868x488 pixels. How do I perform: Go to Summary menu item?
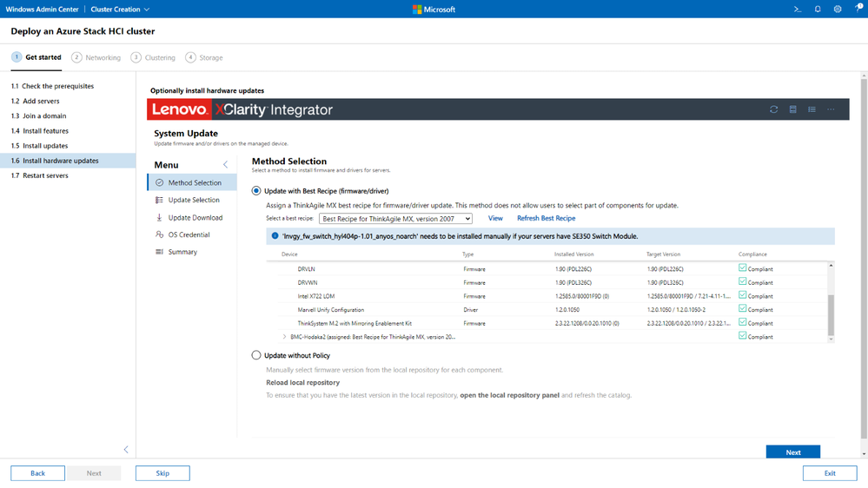point(192,252)
